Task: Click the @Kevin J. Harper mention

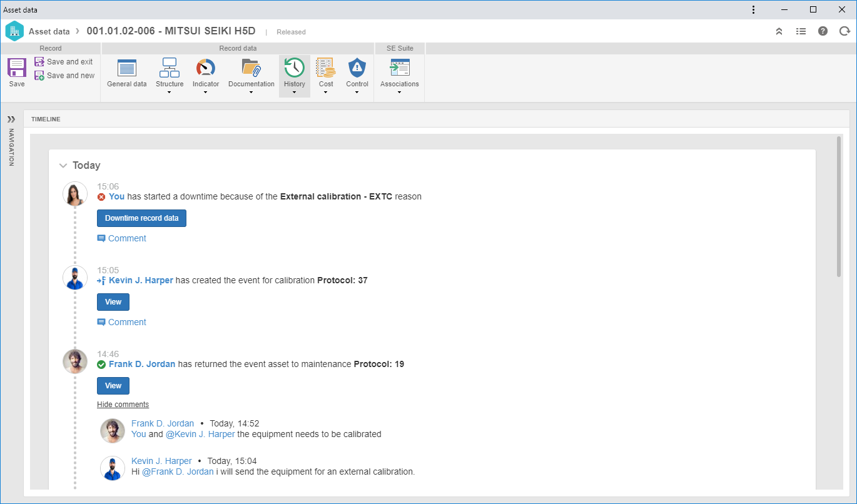Action: point(200,434)
